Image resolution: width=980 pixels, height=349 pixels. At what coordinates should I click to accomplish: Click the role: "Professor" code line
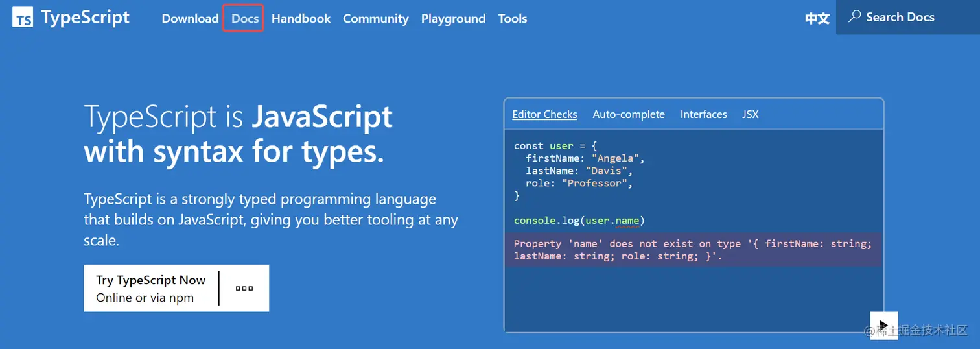click(x=579, y=183)
